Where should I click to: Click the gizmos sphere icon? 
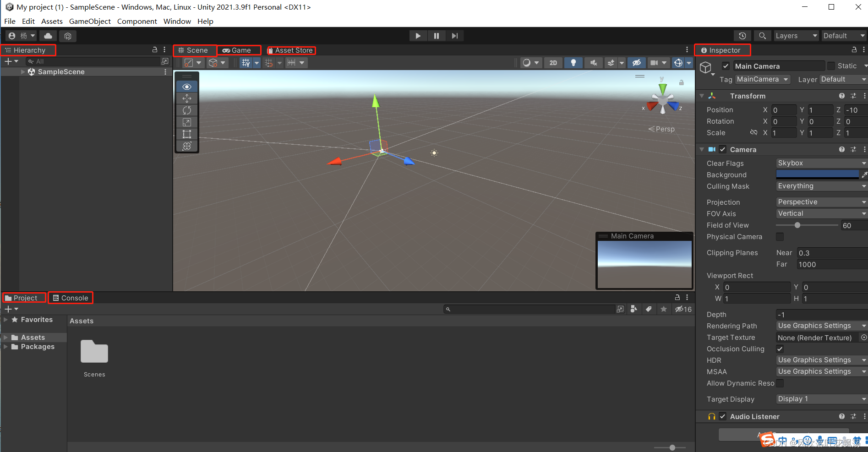[x=678, y=63]
